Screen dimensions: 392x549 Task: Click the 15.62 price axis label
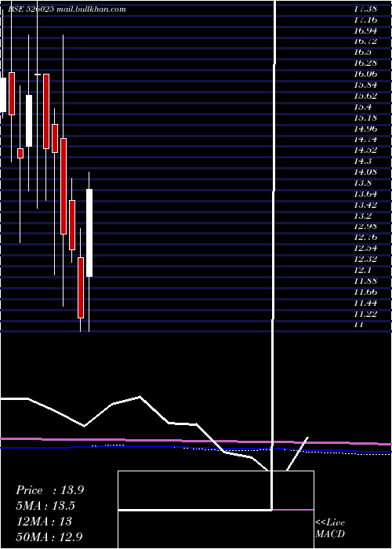tap(365, 96)
